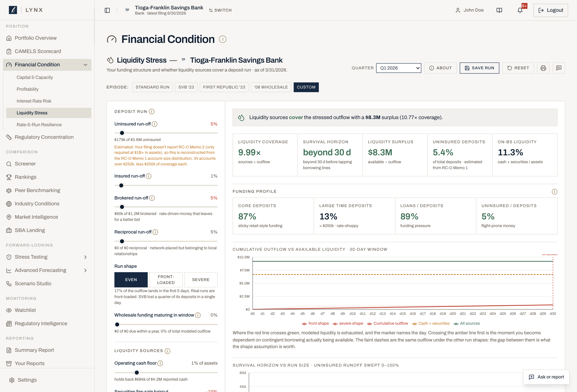The height and width of the screenshot is (392, 577).
Task: Show Insured run-off info icon
Action: [x=148, y=176]
